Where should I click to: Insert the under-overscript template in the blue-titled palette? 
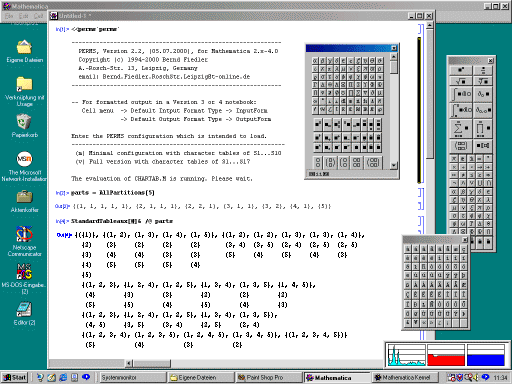[379, 125]
